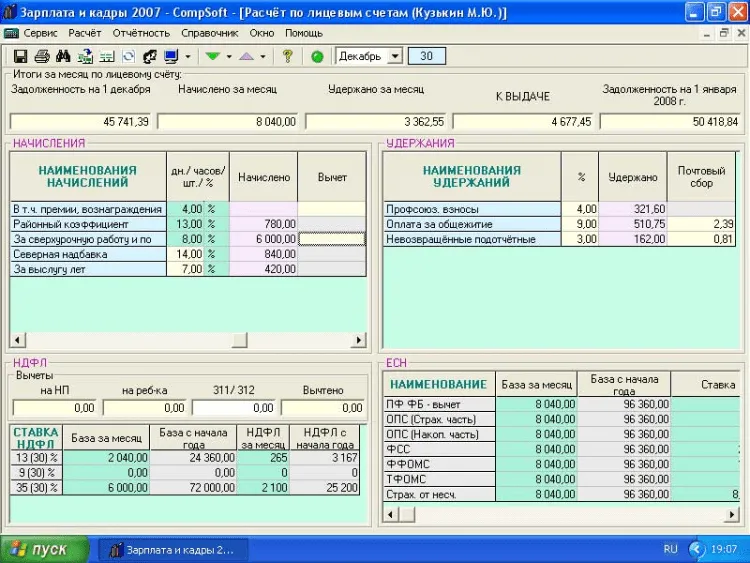Expand the arrow beside the green triangle
The height and width of the screenshot is (563, 750).
point(228,57)
